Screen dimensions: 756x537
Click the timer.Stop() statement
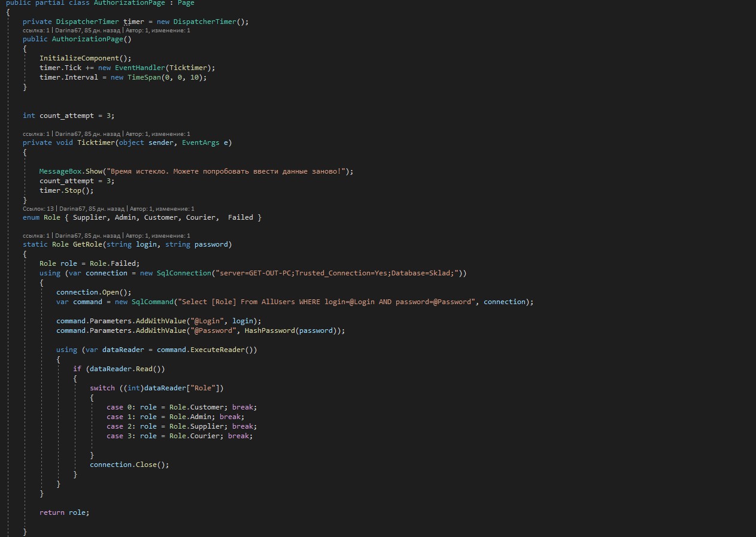66,190
